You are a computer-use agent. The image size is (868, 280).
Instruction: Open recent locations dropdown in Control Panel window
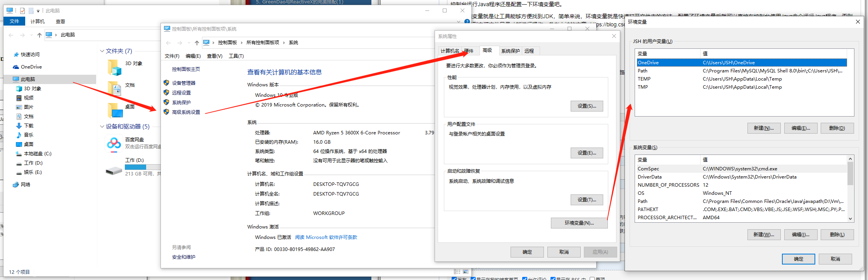[189, 43]
